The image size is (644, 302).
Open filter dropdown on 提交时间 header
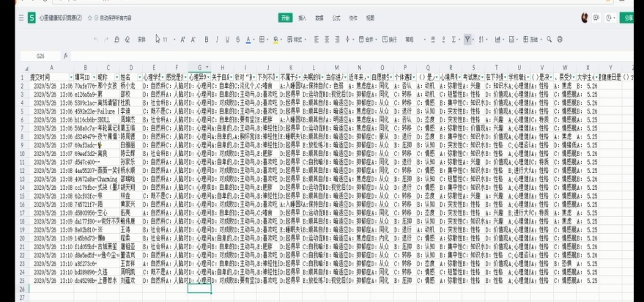(x=70, y=77)
